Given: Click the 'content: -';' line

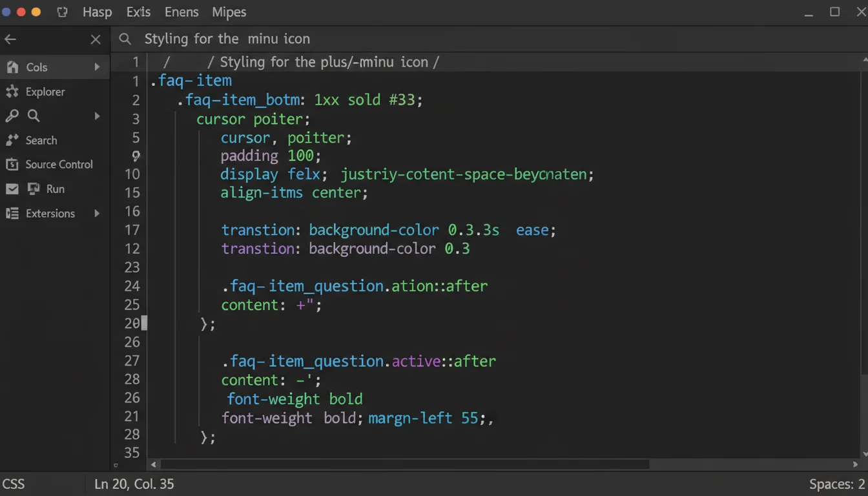Looking at the screenshot, I should (x=271, y=380).
